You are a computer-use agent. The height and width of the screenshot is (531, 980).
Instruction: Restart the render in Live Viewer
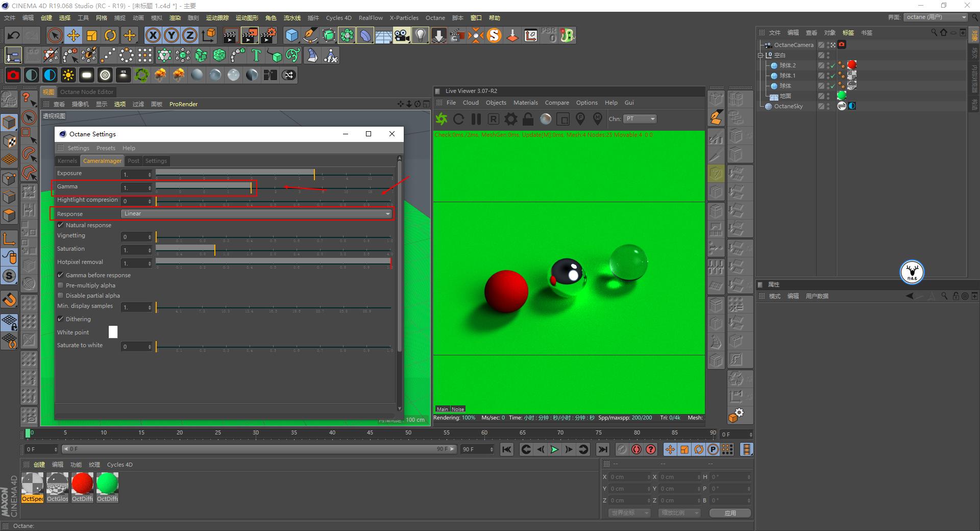[458, 119]
